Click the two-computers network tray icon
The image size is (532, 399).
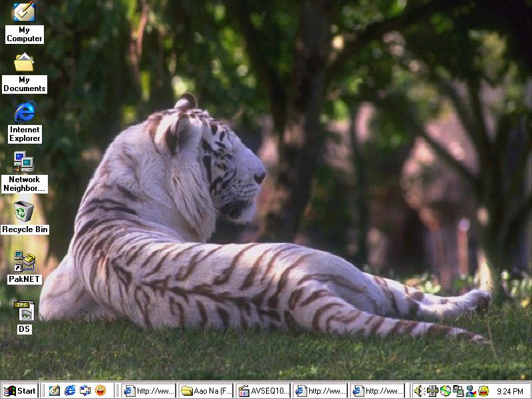(458, 390)
